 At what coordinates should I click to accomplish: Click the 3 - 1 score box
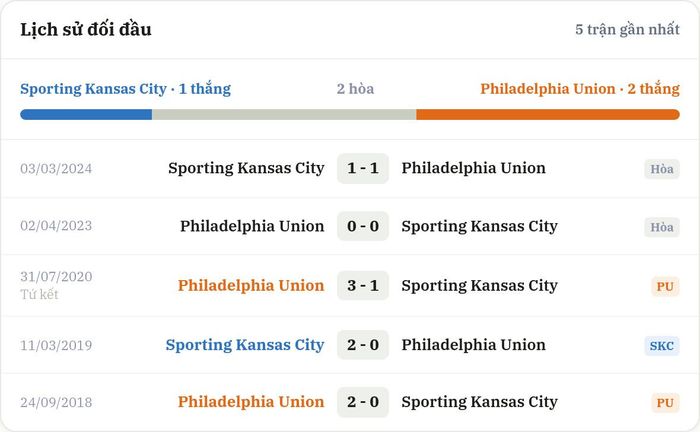[363, 286]
